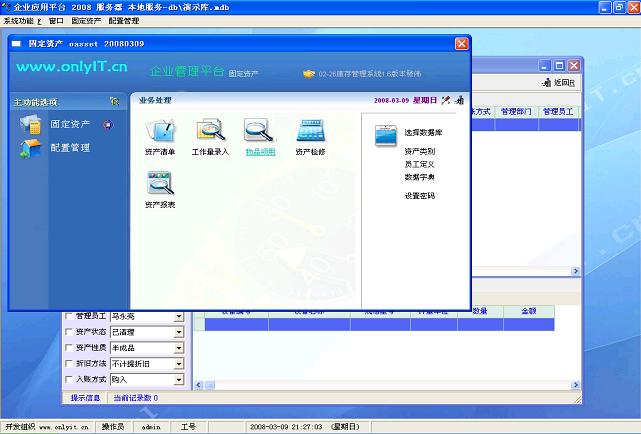Open the 系统功能 menu
The image size is (641, 434).
click(x=22, y=20)
